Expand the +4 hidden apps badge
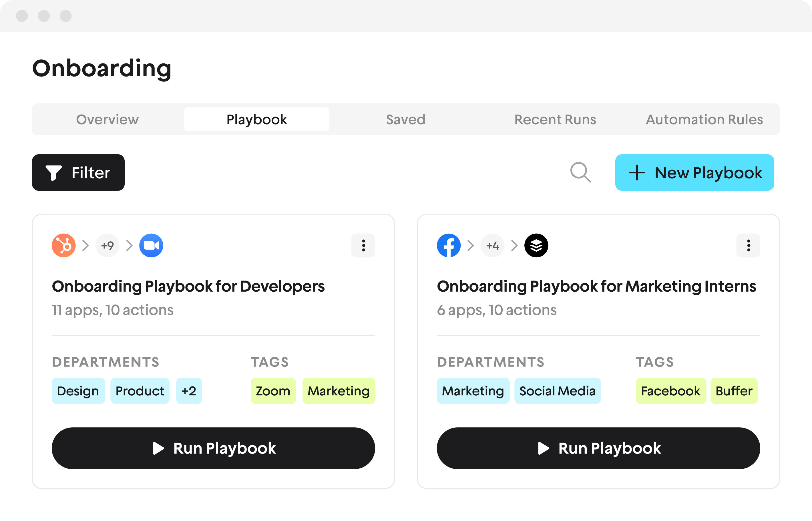This screenshot has height=521, width=812. (492, 245)
